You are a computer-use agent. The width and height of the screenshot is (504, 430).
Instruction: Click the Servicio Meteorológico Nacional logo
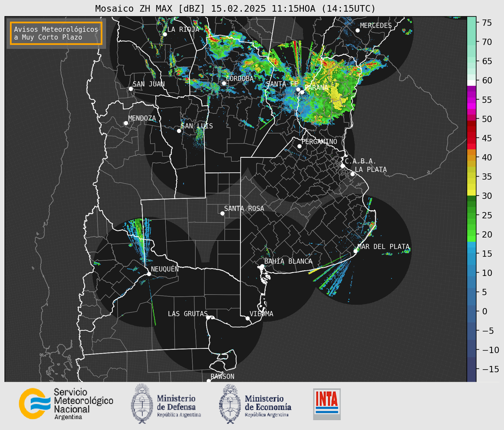[35, 403]
